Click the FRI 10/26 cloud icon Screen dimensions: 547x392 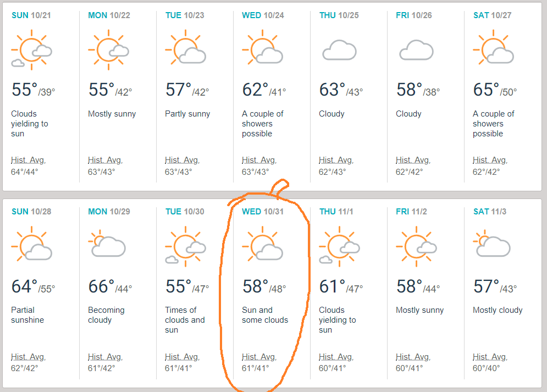click(416, 51)
